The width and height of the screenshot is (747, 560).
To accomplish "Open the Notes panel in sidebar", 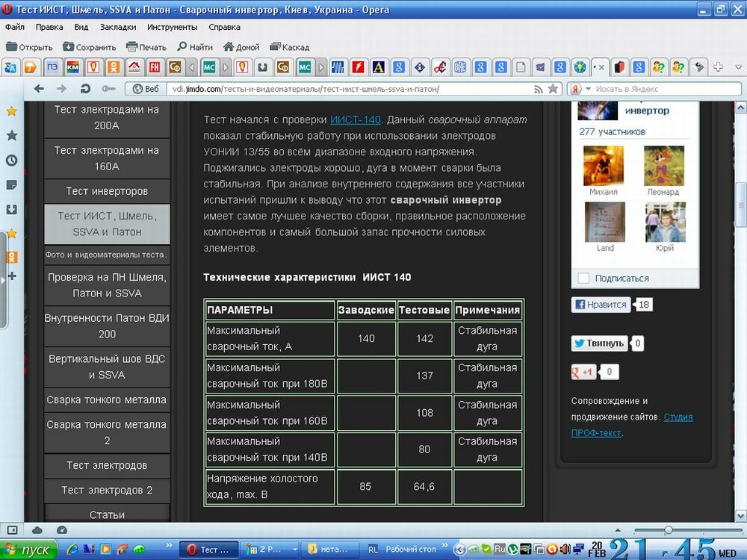I will click(x=11, y=184).
